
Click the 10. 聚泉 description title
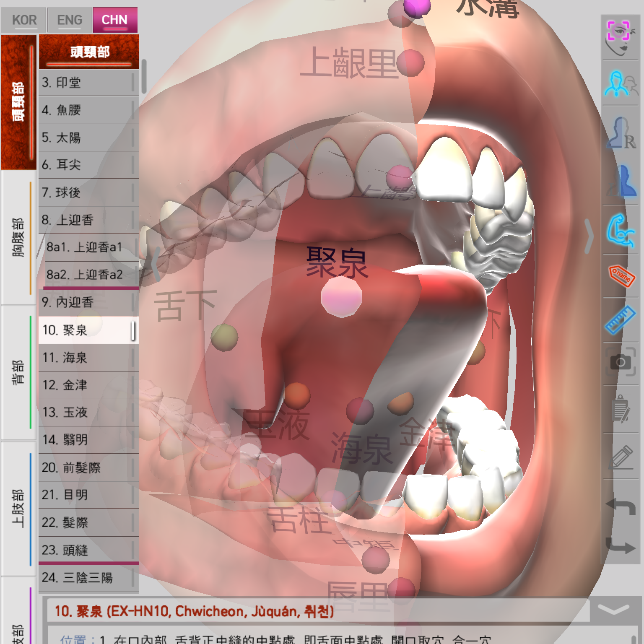click(195, 611)
